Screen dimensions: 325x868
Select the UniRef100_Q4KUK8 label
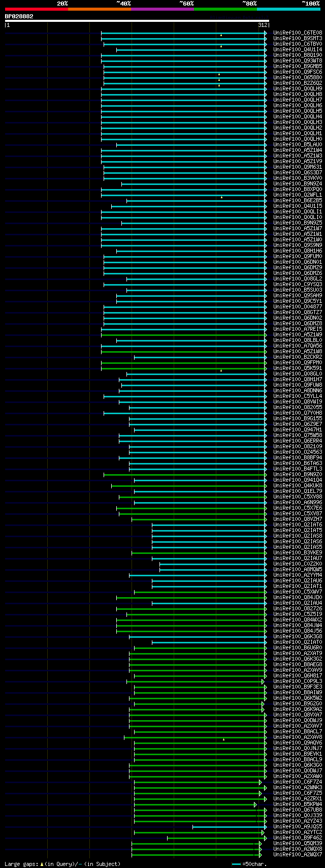point(298,485)
